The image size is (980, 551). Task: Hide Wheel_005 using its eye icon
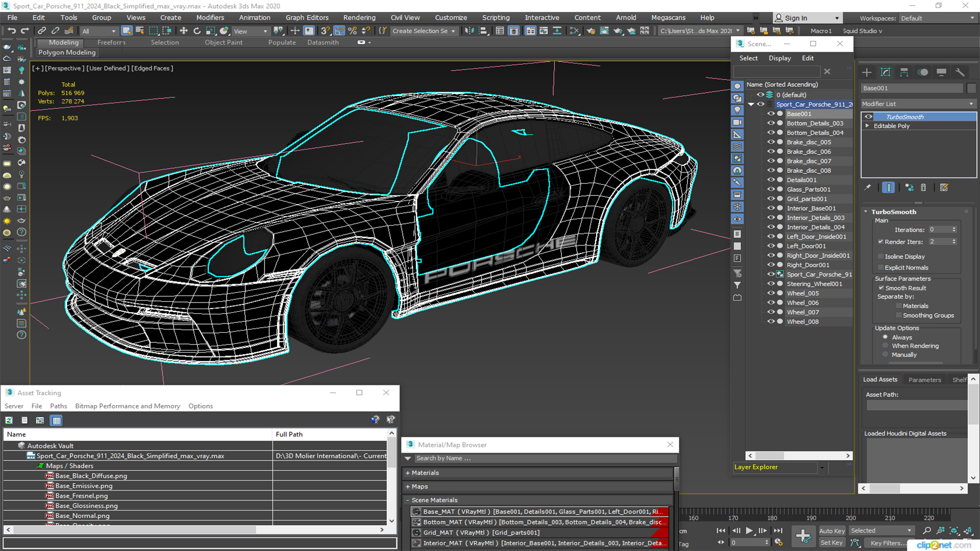coord(771,293)
